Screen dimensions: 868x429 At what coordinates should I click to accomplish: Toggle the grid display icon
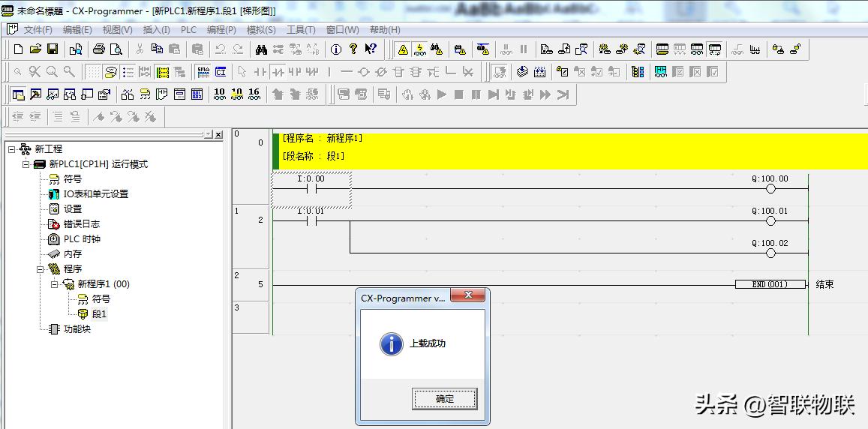pyautogui.click(x=94, y=72)
